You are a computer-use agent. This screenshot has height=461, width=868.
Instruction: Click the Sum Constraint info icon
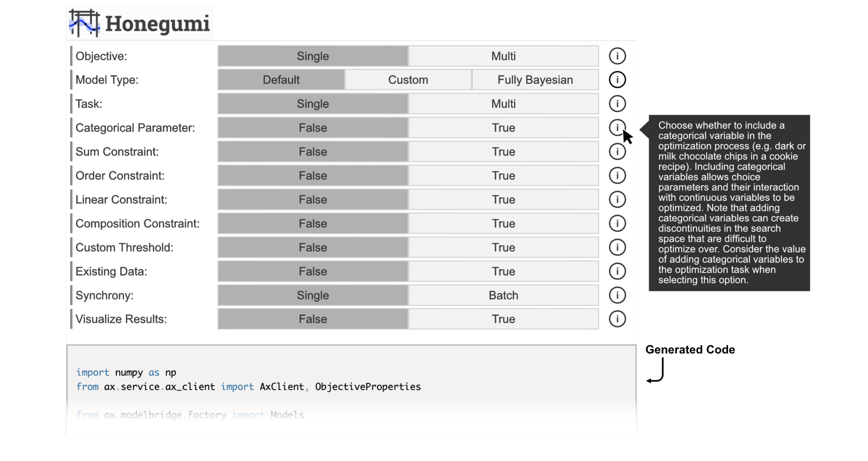[617, 152]
